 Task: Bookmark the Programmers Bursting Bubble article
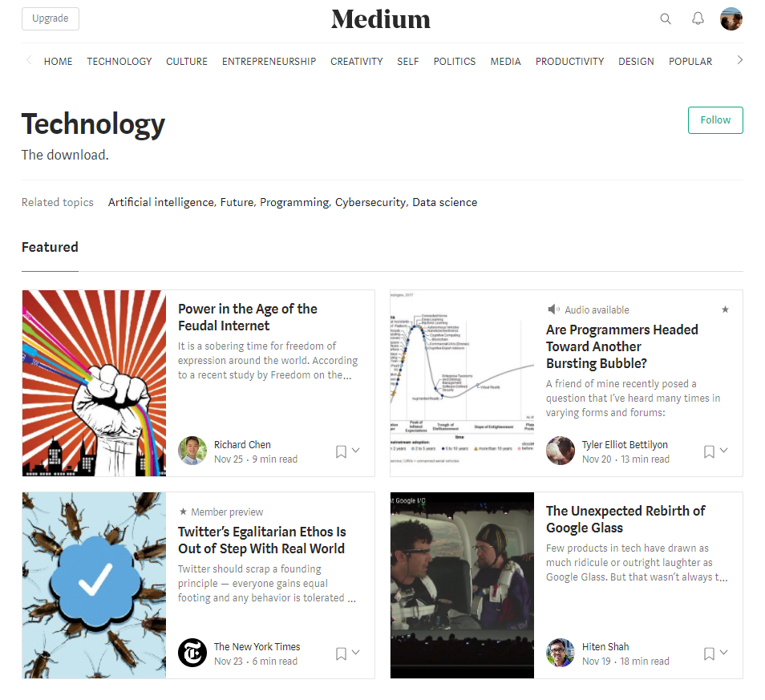coord(709,451)
